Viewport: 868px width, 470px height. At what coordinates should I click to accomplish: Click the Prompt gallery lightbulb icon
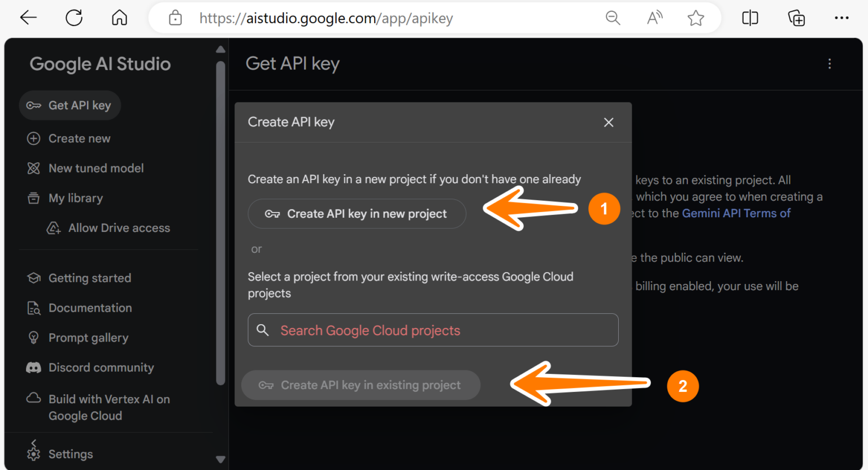pos(33,338)
